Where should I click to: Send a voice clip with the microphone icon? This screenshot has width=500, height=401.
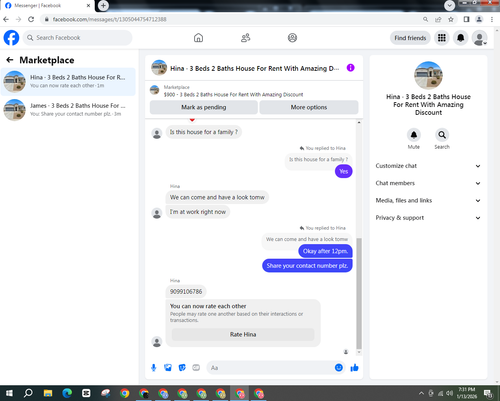pyautogui.click(x=154, y=368)
